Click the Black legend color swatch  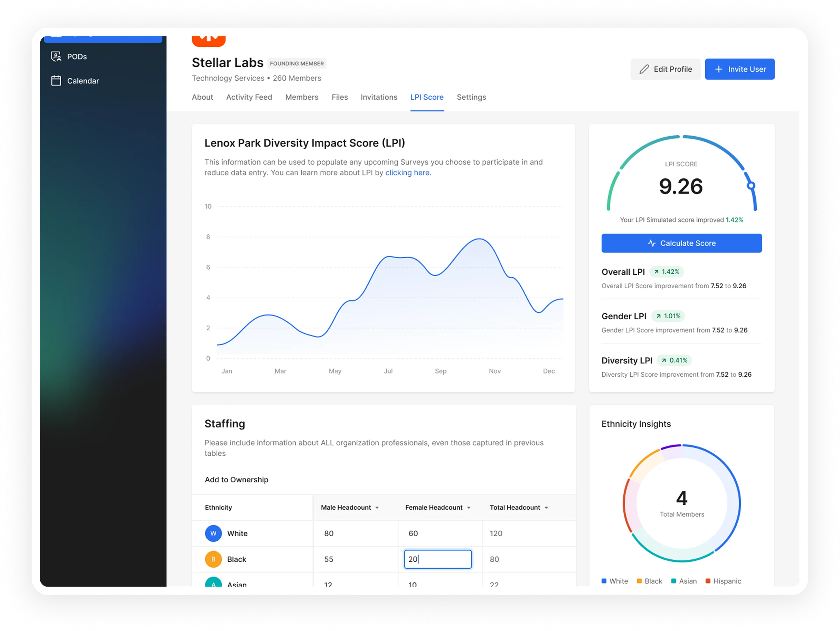(639, 581)
